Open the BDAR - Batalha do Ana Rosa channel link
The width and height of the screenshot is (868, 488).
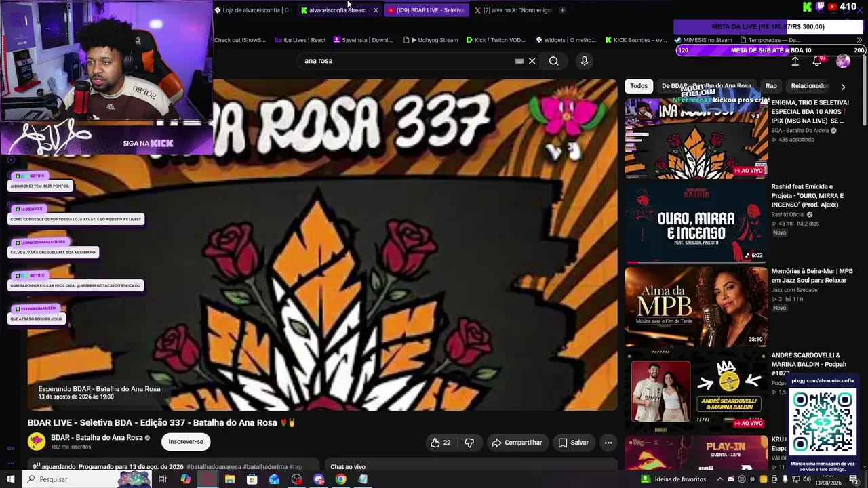click(97, 438)
